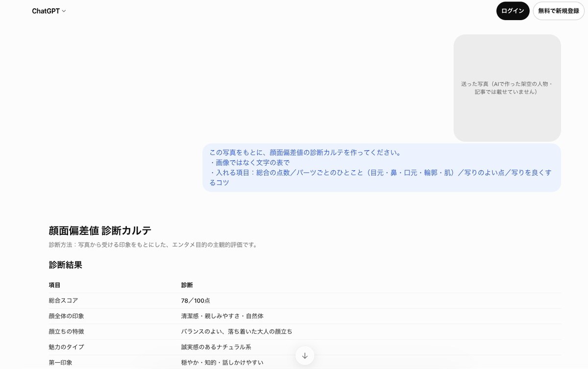Viewport: 588px width, 369px height.
Task: Click the 無料で新規登録 button
Action: pyautogui.click(x=559, y=11)
